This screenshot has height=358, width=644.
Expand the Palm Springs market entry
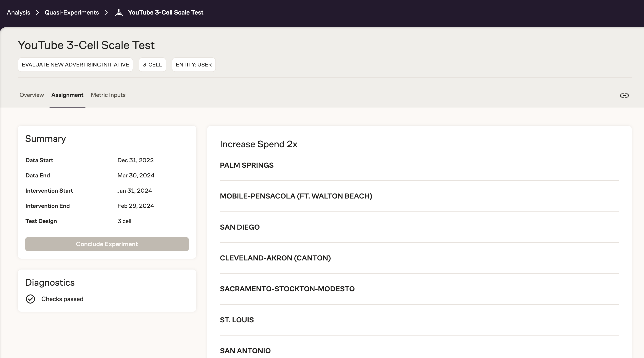[x=246, y=165]
